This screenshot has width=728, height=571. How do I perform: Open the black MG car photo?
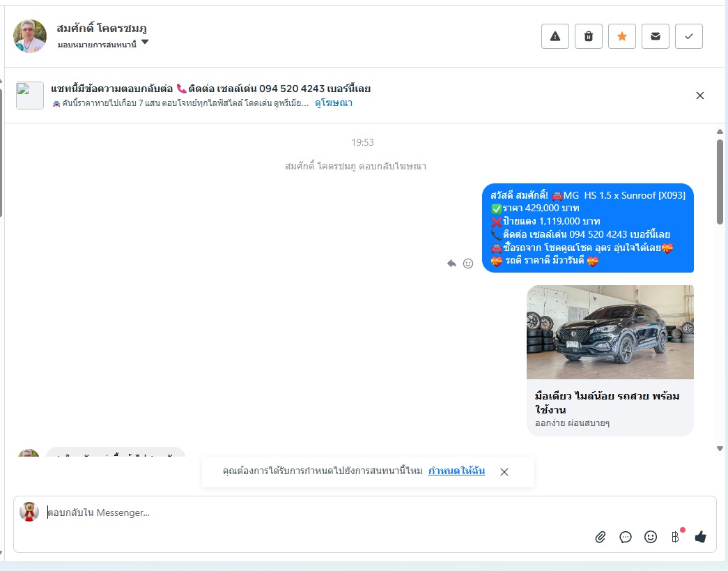click(610, 332)
